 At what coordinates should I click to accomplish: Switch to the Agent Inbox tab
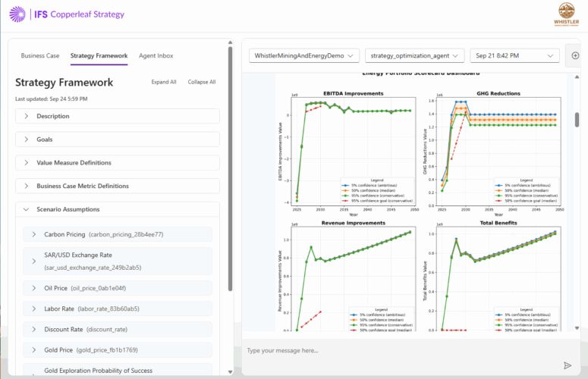[156, 55]
